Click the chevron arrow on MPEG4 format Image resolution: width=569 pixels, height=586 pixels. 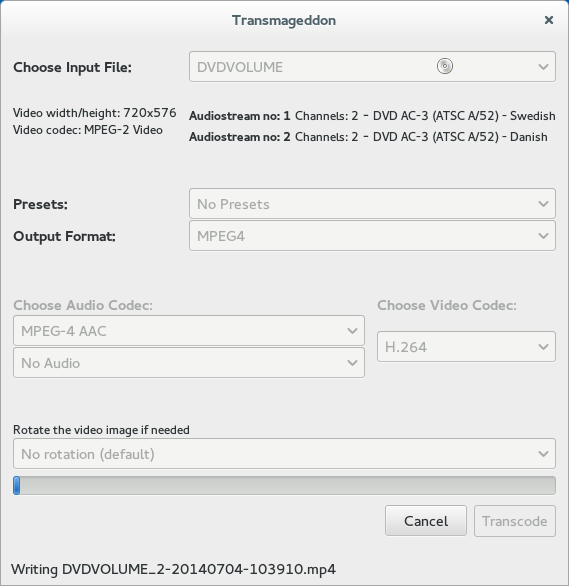(543, 236)
